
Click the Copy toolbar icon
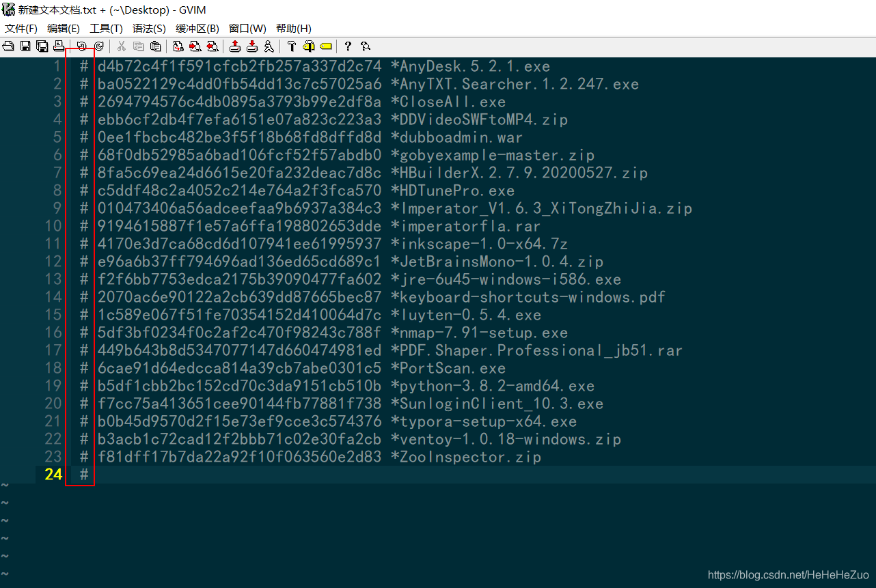139,46
